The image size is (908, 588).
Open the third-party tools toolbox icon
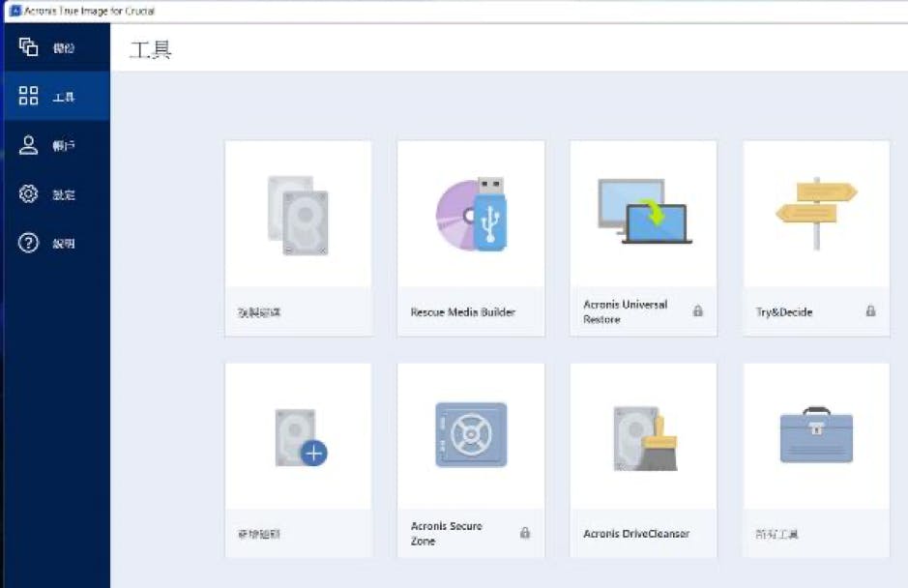point(816,435)
